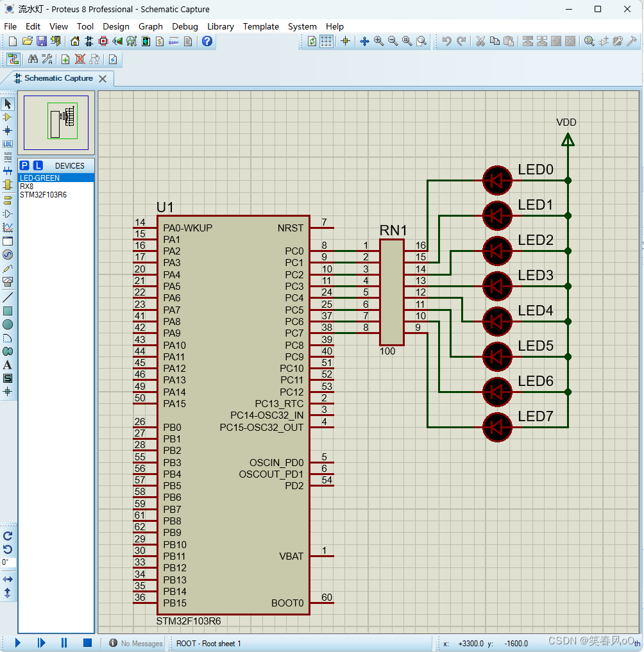Select the Component Mode tool
Image resolution: width=644 pixels, height=652 pixels.
(8, 118)
